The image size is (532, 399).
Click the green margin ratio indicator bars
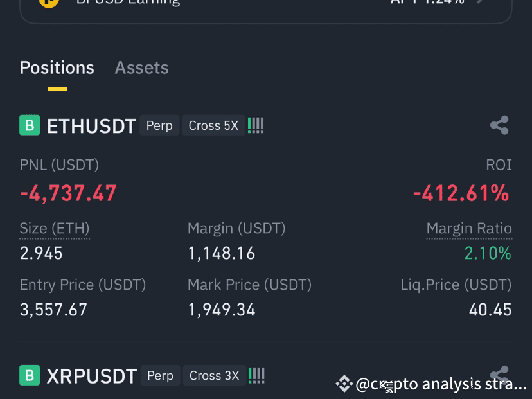pos(256,125)
